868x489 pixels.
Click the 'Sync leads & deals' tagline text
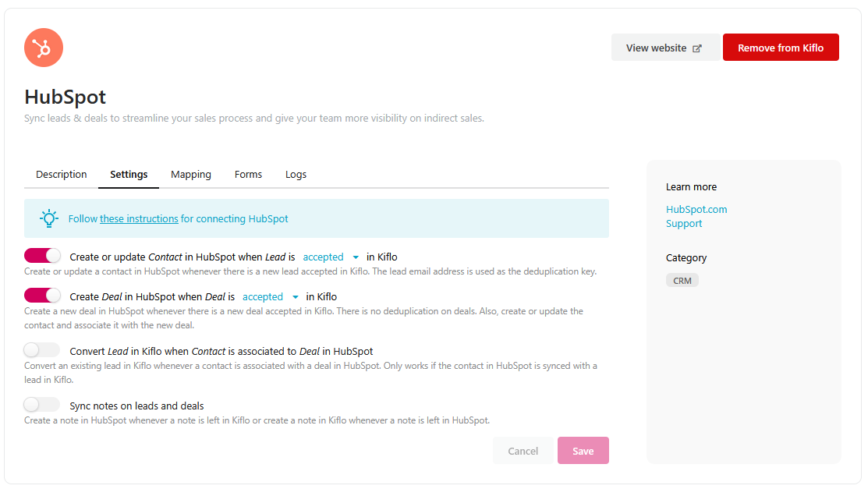point(254,118)
